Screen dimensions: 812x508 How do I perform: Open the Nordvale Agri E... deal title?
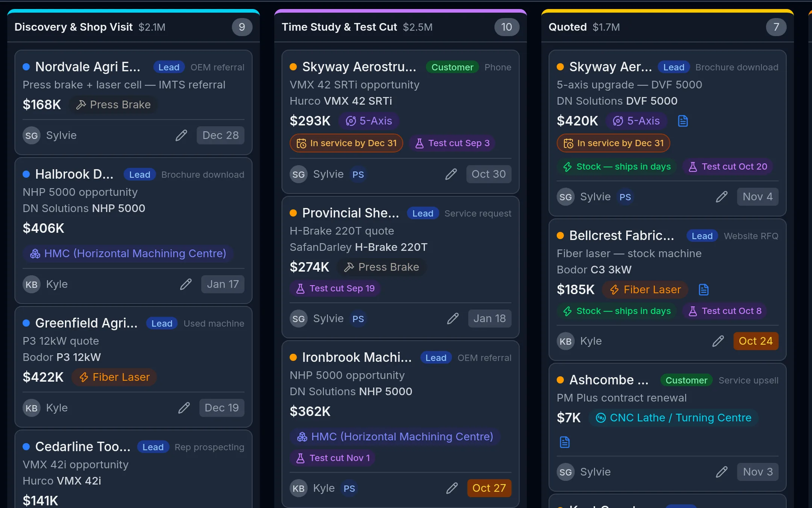[88, 67]
